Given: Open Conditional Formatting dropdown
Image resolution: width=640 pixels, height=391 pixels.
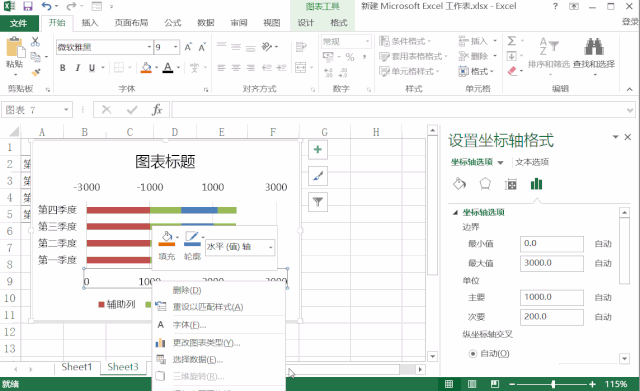Looking at the screenshot, I should tap(405, 41).
